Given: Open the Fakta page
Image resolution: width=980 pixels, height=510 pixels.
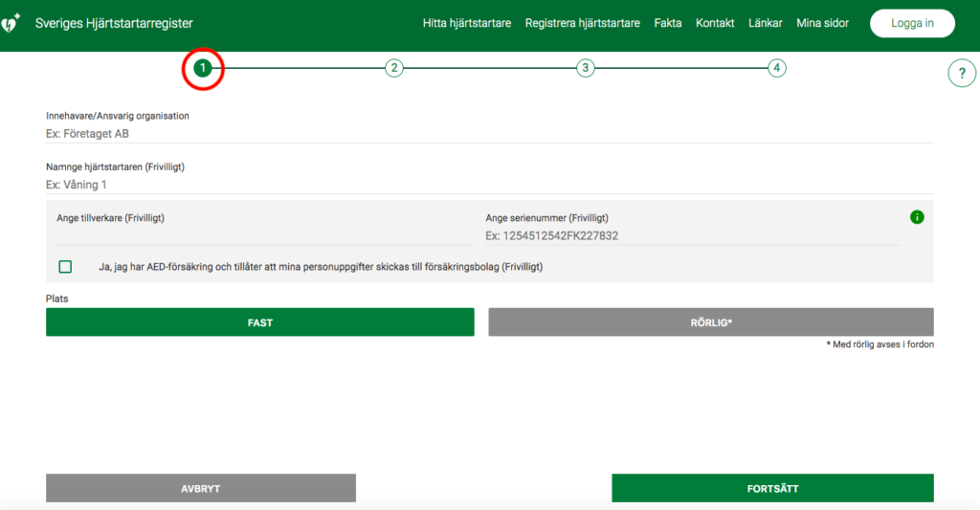Looking at the screenshot, I should click(x=668, y=23).
